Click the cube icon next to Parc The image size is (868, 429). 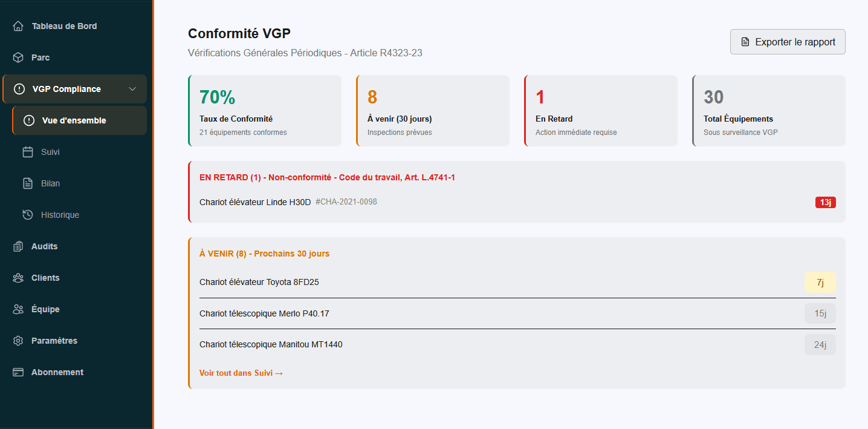[x=18, y=57]
